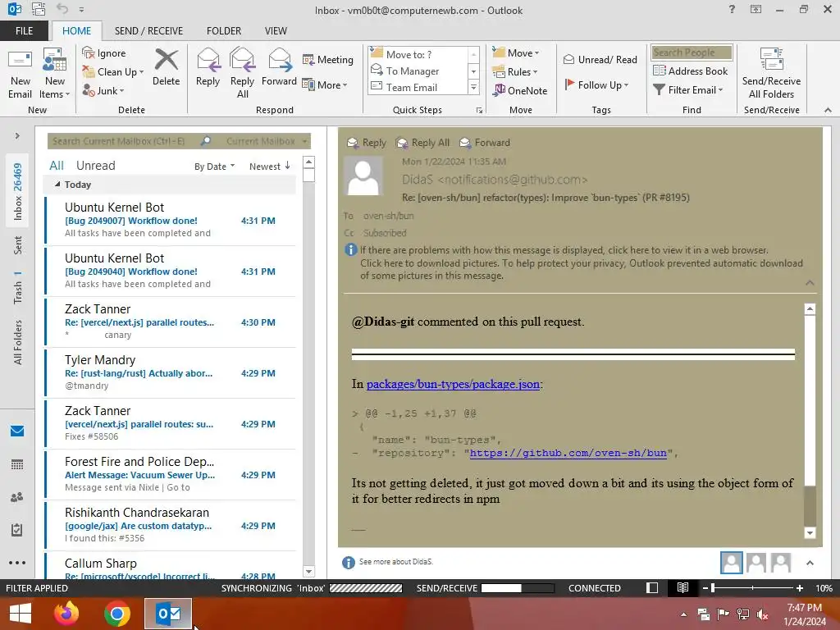Open the More respond options
Screen dimensions: 840x630
(x=325, y=84)
